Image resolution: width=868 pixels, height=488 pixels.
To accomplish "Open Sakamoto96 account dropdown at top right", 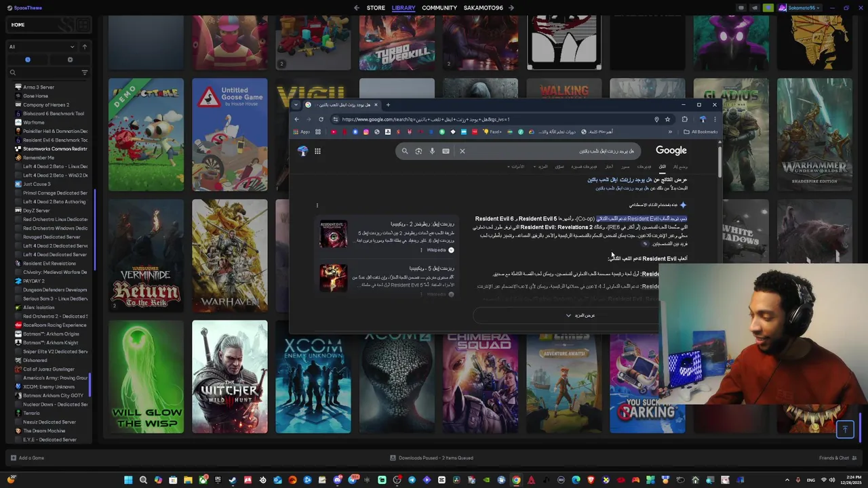I will coord(800,8).
